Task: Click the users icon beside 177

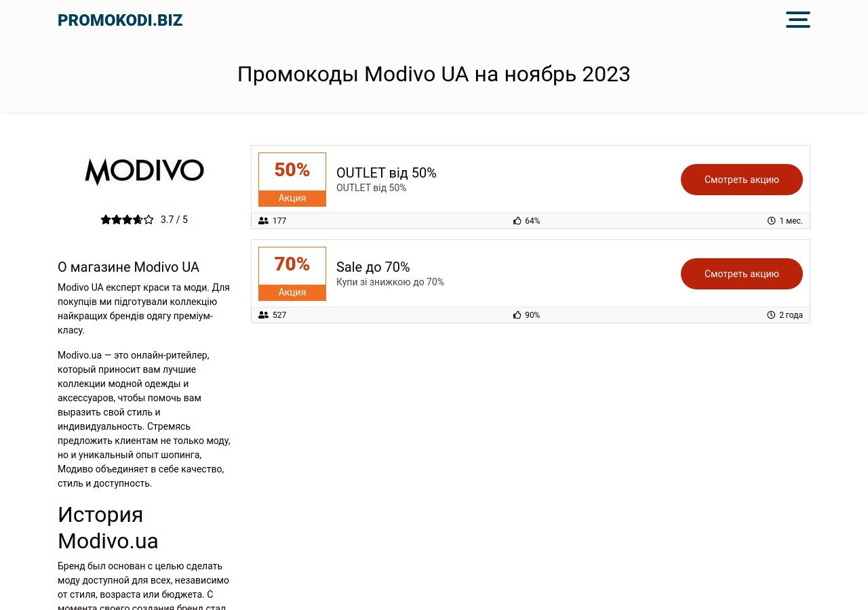Action: coord(264,221)
